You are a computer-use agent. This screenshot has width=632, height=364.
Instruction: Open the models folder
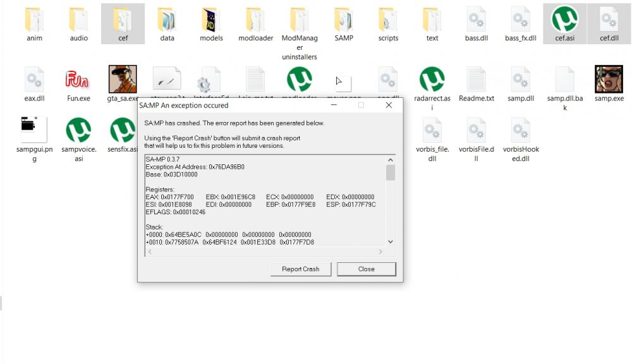[211, 23]
